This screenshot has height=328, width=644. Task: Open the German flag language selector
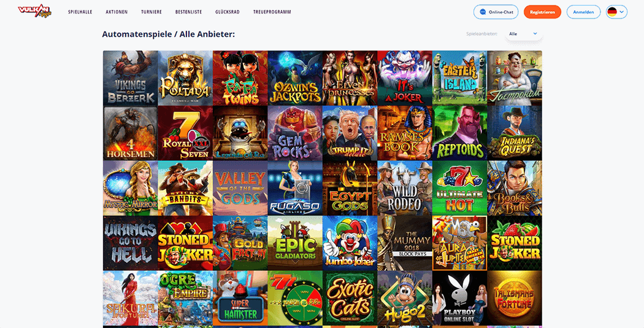coord(616,12)
